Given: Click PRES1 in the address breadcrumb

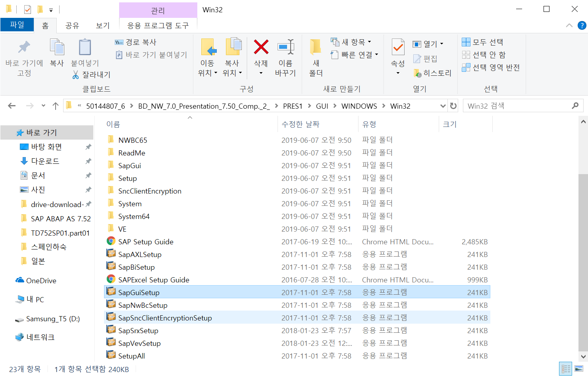Looking at the screenshot, I should (293, 106).
